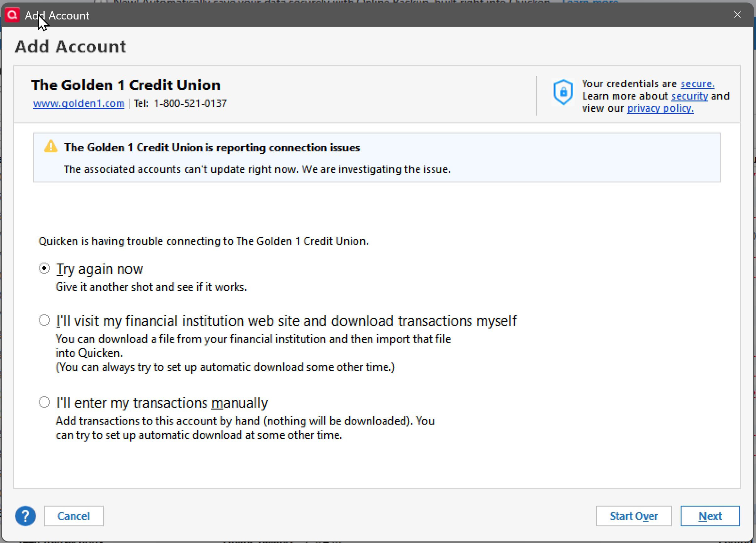View the privacy policy link
This screenshot has width=756, height=543.
(x=660, y=109)
